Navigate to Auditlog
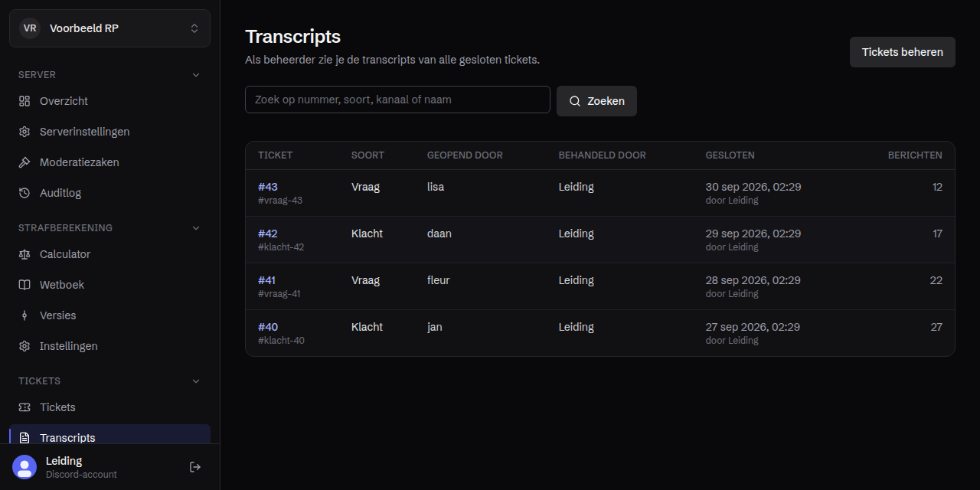 109,193
